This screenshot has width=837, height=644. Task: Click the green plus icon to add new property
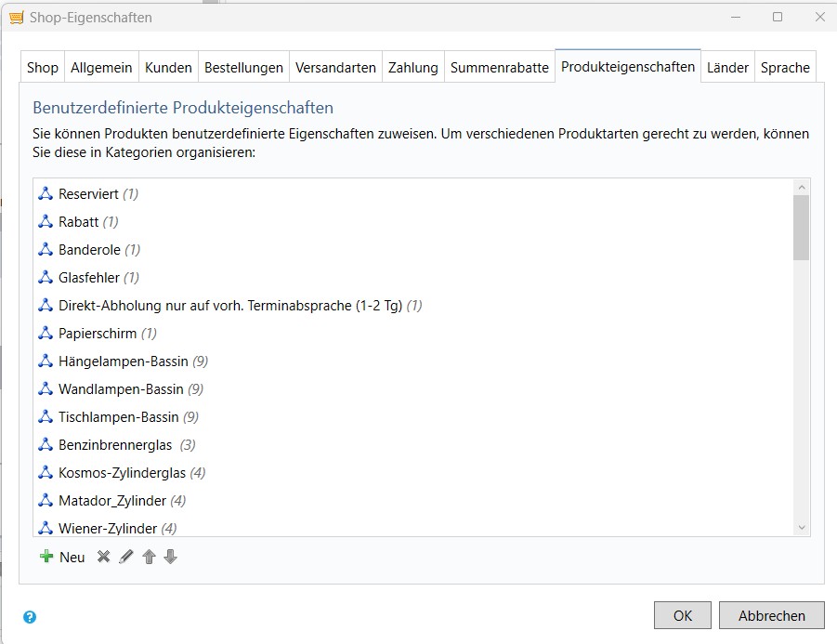click(45, 556)
